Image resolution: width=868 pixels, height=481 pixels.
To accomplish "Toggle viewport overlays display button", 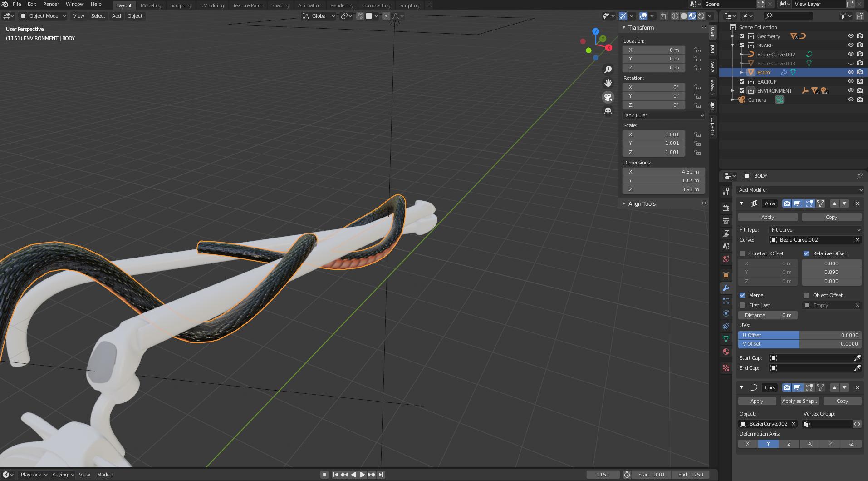I will click(x=643, y=16).
